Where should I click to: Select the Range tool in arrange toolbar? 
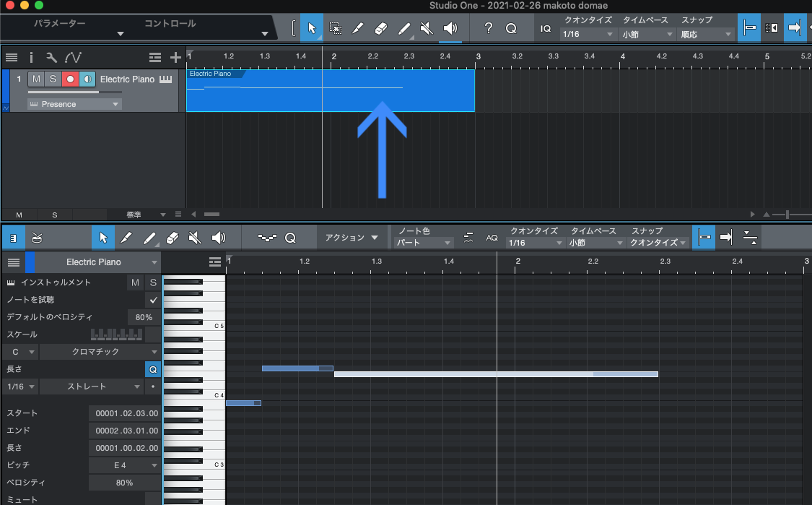coord(335,28)
